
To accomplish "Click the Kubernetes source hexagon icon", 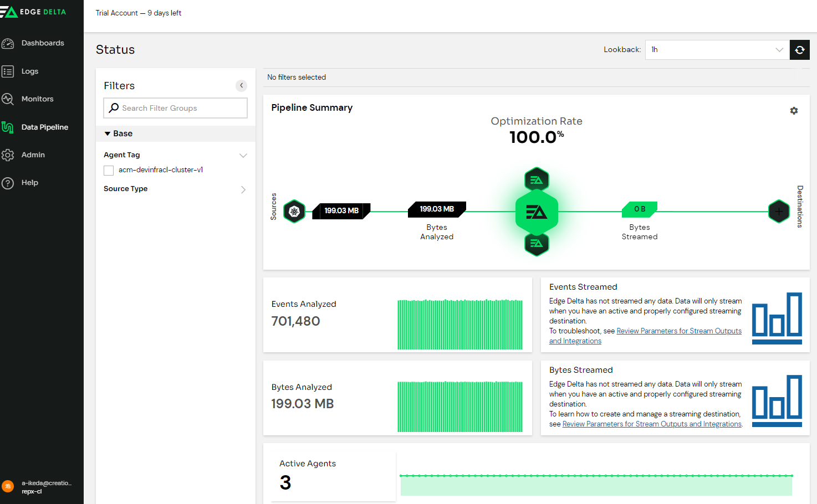I will pos(294,211).
